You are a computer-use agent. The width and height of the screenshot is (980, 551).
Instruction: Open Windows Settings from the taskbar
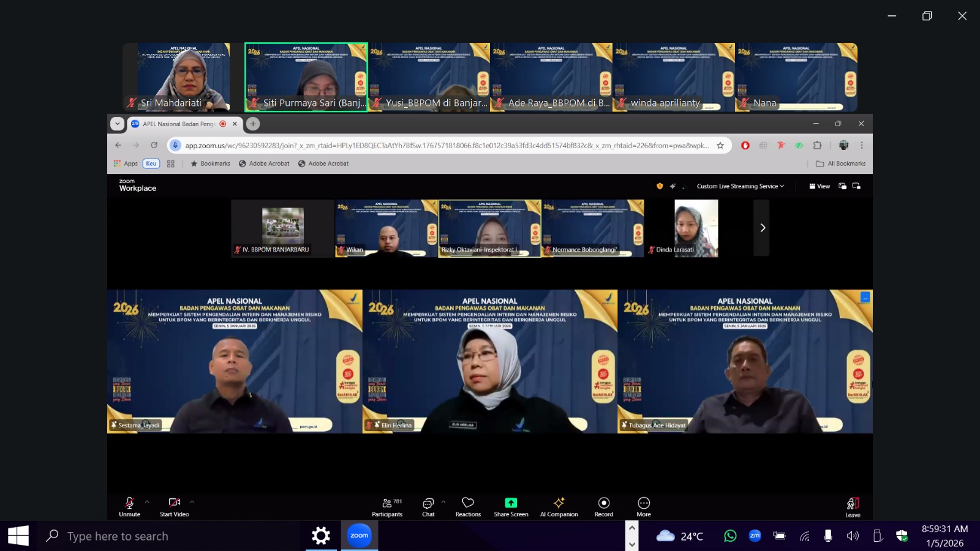321,536
